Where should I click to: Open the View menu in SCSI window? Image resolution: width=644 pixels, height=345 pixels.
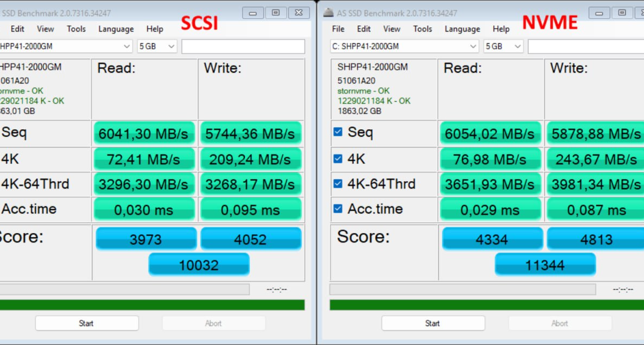click(x=45, y=29)
